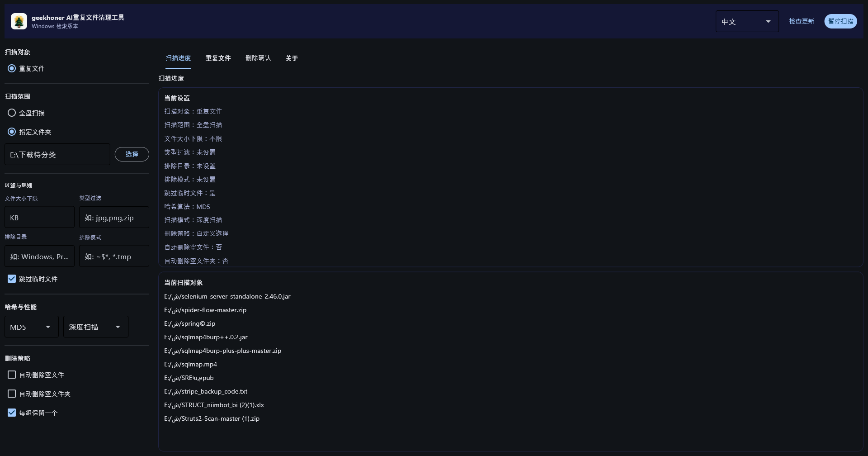Select the 全盘扫描 radio option

click(12, 113)
